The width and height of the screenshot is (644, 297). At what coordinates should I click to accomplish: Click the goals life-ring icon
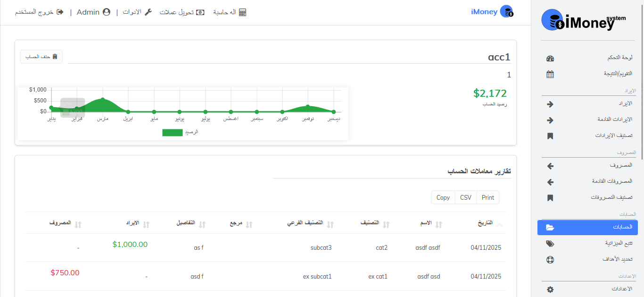pyautogui.click(x=550, y=260)
